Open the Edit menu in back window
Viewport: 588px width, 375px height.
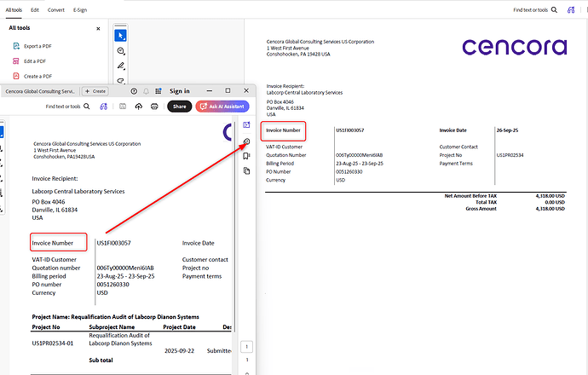point(35,10)
